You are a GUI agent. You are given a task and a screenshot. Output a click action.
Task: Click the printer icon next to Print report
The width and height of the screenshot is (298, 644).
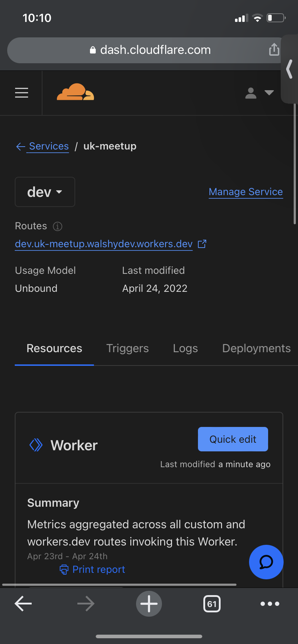64,569
